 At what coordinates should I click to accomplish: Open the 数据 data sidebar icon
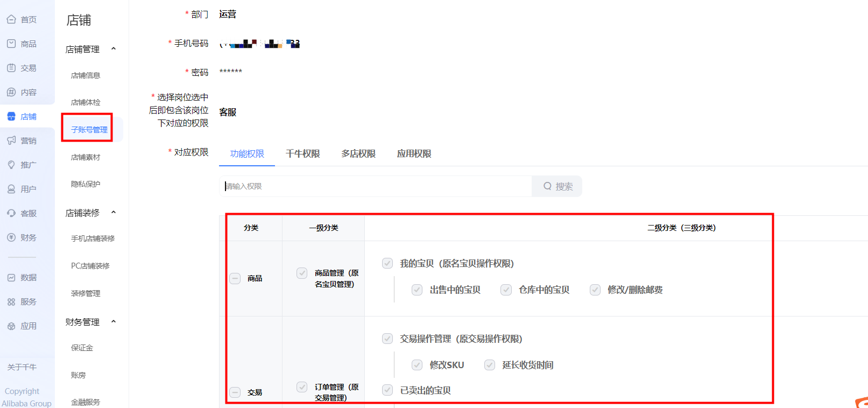[x=11, y=277]
